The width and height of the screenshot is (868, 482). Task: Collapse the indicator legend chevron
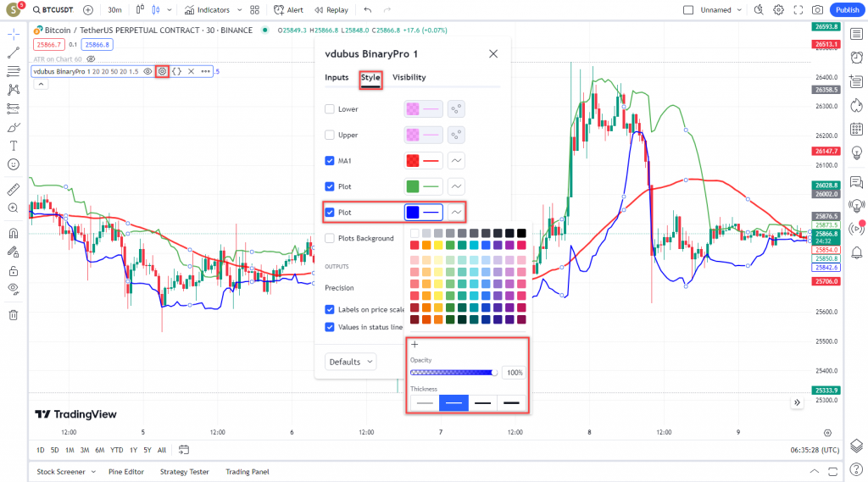41,84
